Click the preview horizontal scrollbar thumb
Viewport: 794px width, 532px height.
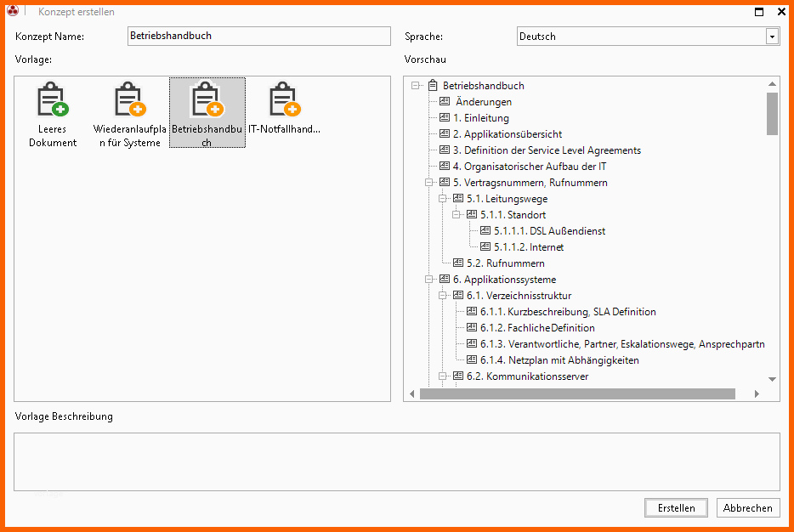pyautogui.click(x=576, y=394)
